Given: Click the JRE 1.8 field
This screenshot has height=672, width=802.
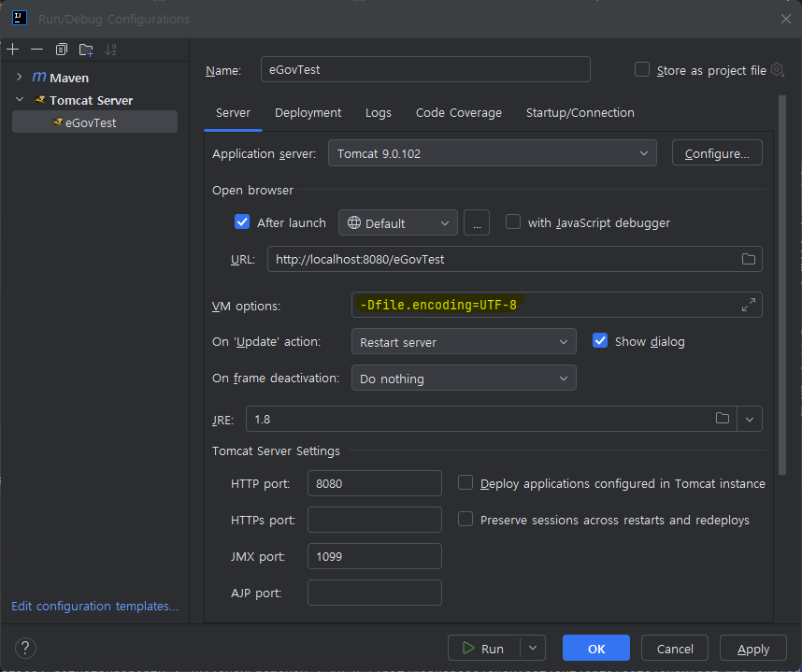Looking at the screenshot, I should 491,420.
